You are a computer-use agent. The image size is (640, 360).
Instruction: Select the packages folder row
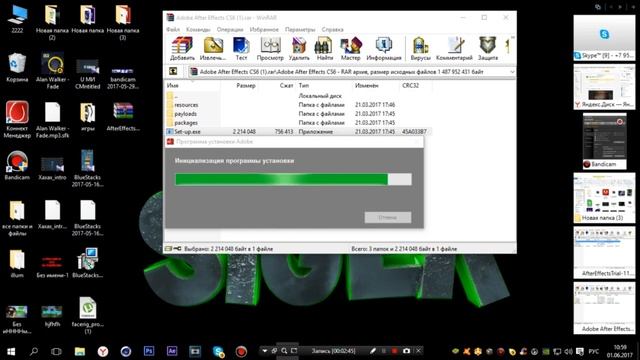tap(298, 123)
